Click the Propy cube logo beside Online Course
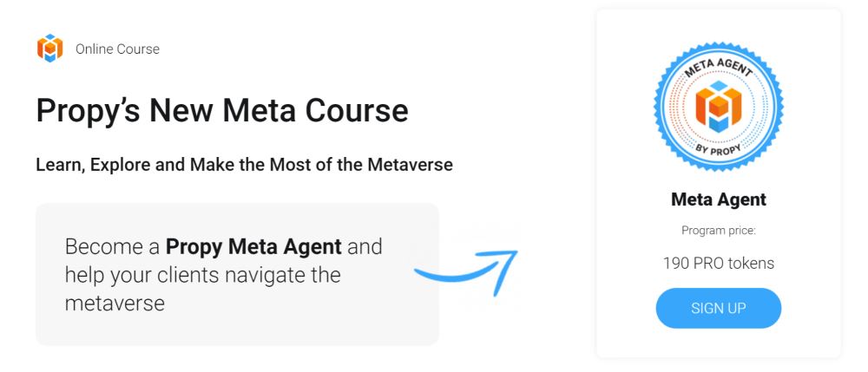Image resolution: width=868 pixels, height=372 pixels. tap(50, 49)
